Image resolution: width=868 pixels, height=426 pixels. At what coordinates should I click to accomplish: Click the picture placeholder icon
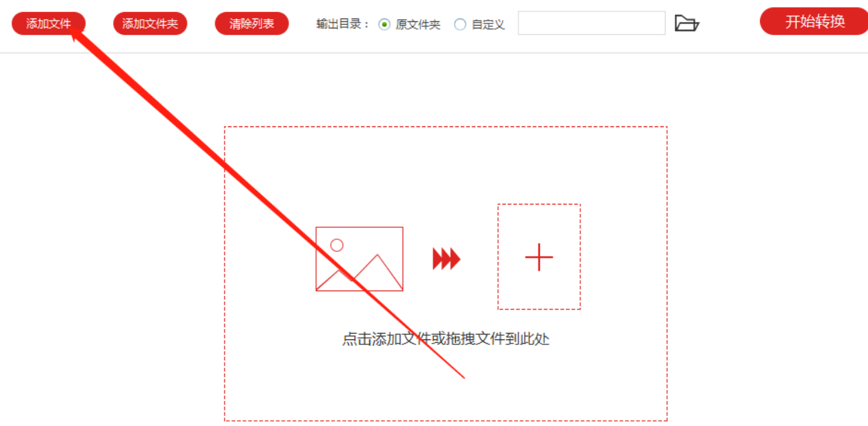point(359,259)
